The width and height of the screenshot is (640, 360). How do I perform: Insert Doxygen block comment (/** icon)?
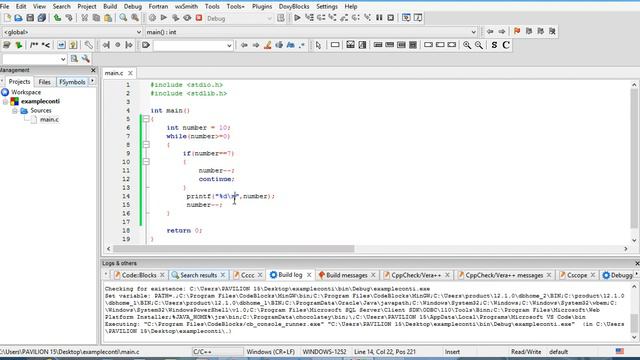tap(34, 45)
